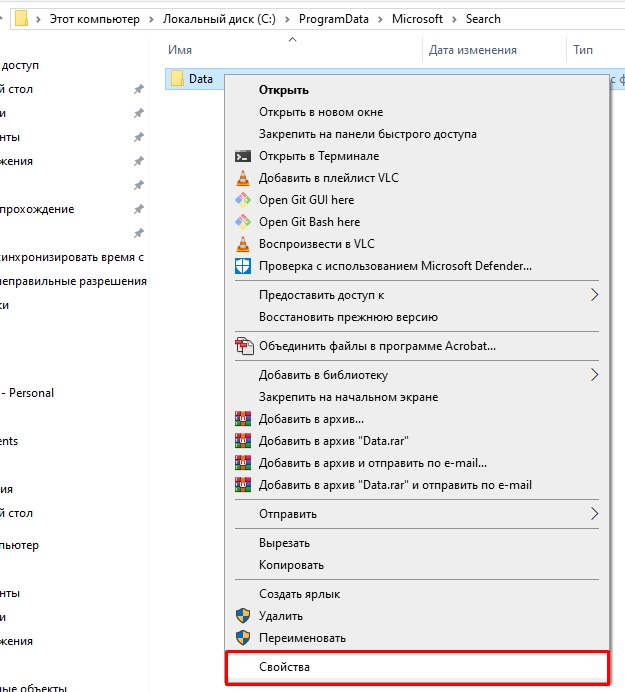The width and height of the screenshot is (625, 692).
Task: Select Вырезать from the context menu
Action: 284,543
